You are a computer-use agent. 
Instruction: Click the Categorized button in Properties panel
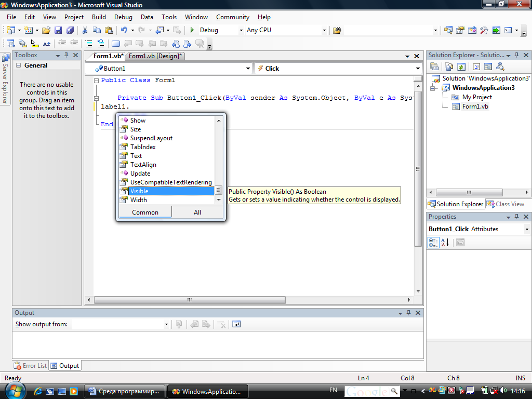434,243
